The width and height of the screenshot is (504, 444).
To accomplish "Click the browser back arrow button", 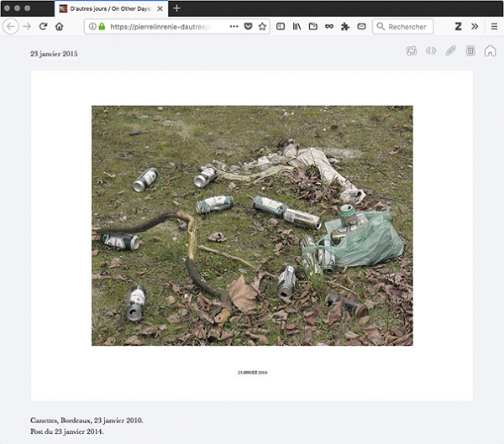I will 11,27.
